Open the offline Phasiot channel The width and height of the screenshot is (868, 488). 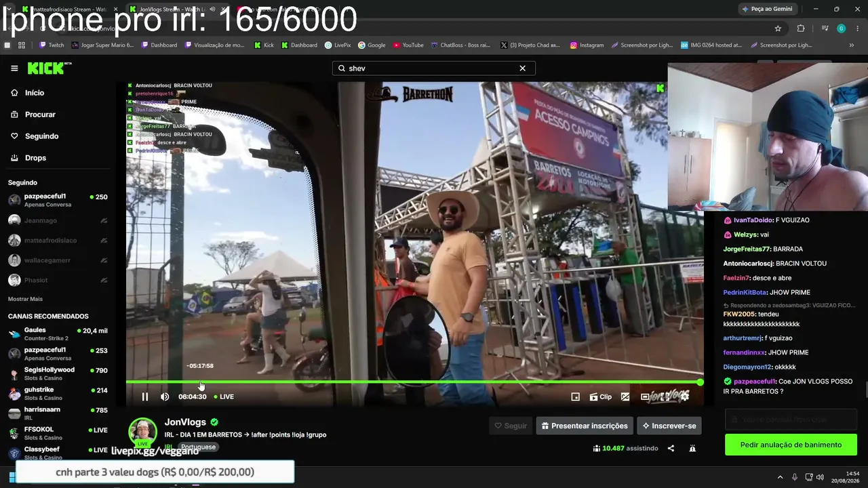pyautogui.click(x=58, y=280)
